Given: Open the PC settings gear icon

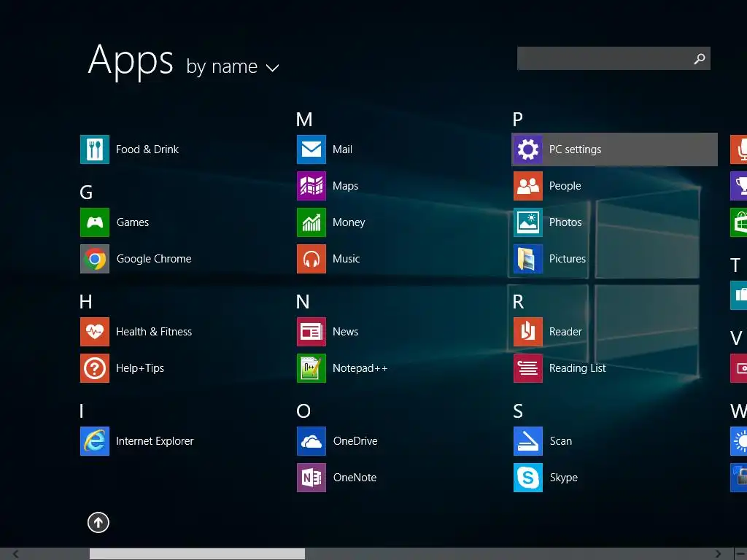Looking at the screenshot, I should tap(528, 149).
